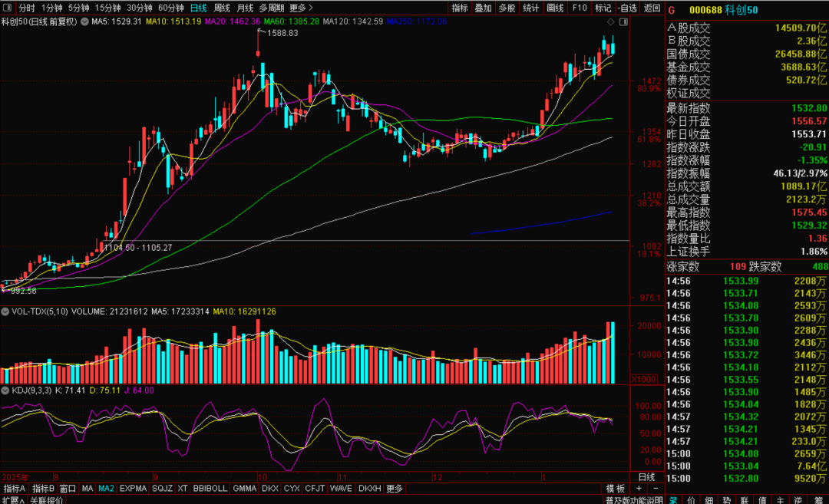Image resolution: width=829 pixels, height=504 pixels.
Task: Click the circular icon beside the VOL-TDX indicator
Action: point(5,312)
